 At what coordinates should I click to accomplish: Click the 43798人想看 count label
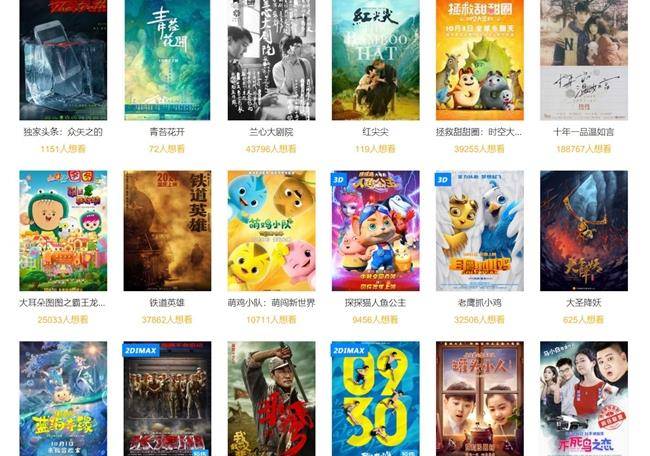coord(271,148)
